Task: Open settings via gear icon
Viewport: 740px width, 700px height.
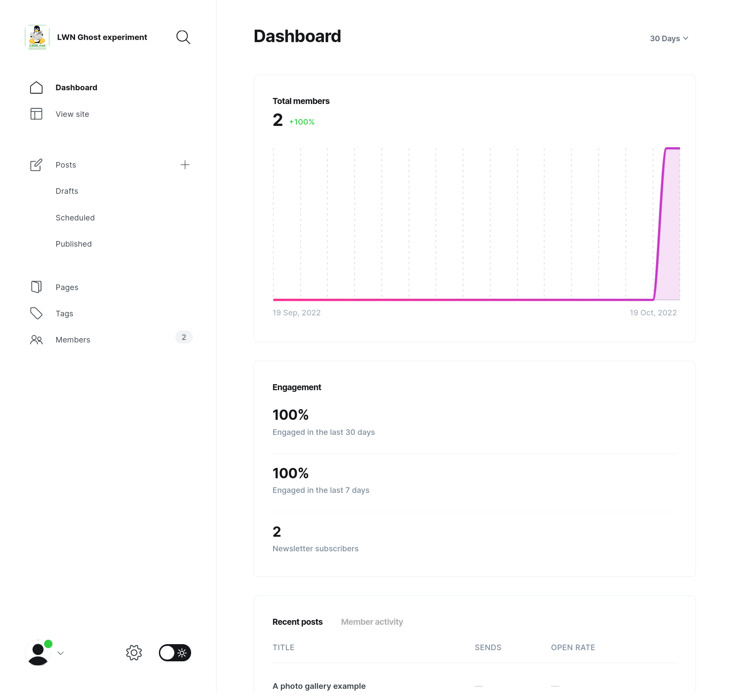Action: tap(134, 653)
